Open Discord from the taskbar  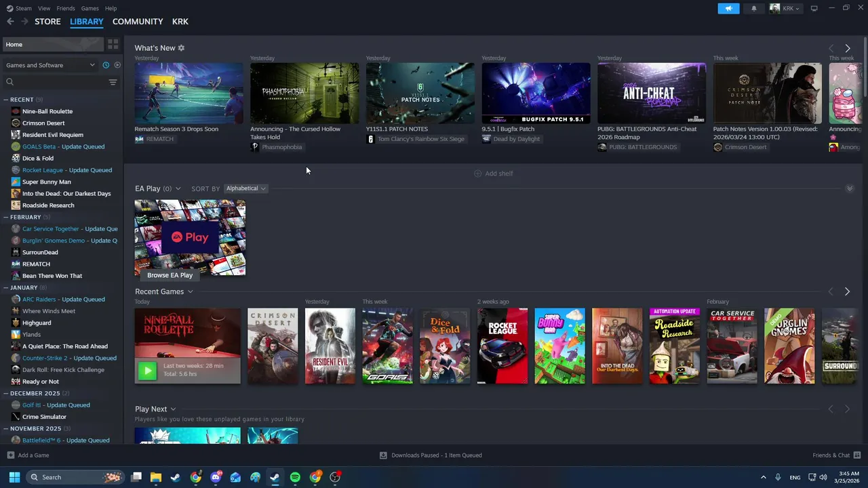pyautogui.click(x=216, y=477)
